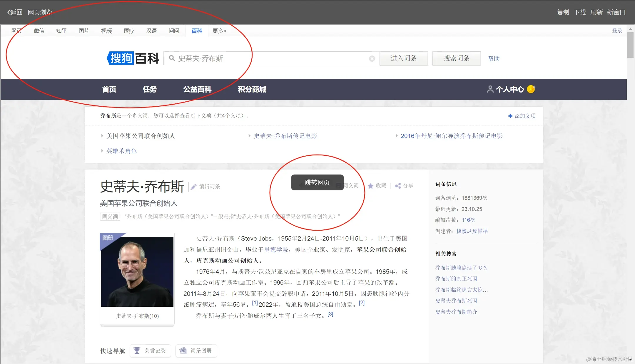The image size is (635, 364).
Task: Click the page vertical scrollbar thumb
Action: (630, 45)
